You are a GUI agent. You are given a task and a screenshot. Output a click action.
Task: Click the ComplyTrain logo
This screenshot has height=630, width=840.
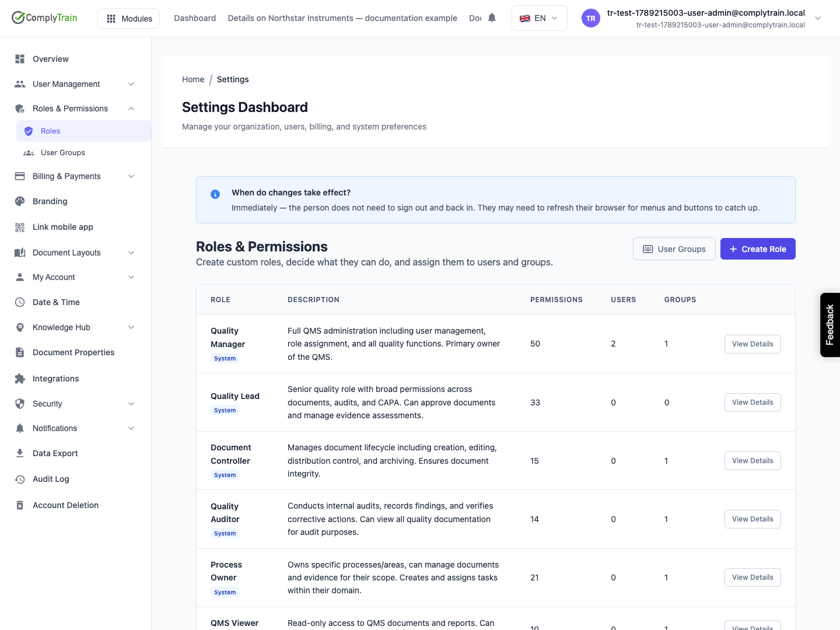[44, 17]
